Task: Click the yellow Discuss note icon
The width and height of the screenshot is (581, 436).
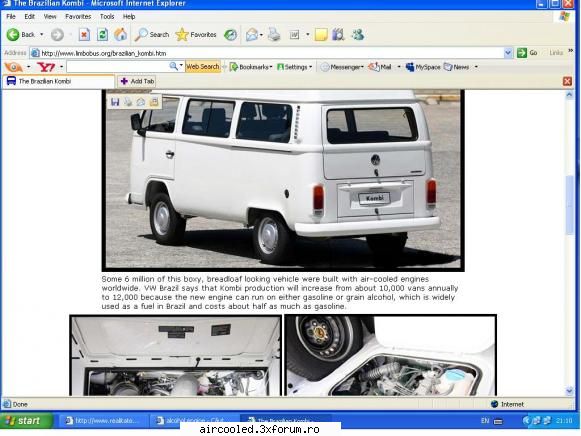Action: pyautogui.click(x=321, y=35)
